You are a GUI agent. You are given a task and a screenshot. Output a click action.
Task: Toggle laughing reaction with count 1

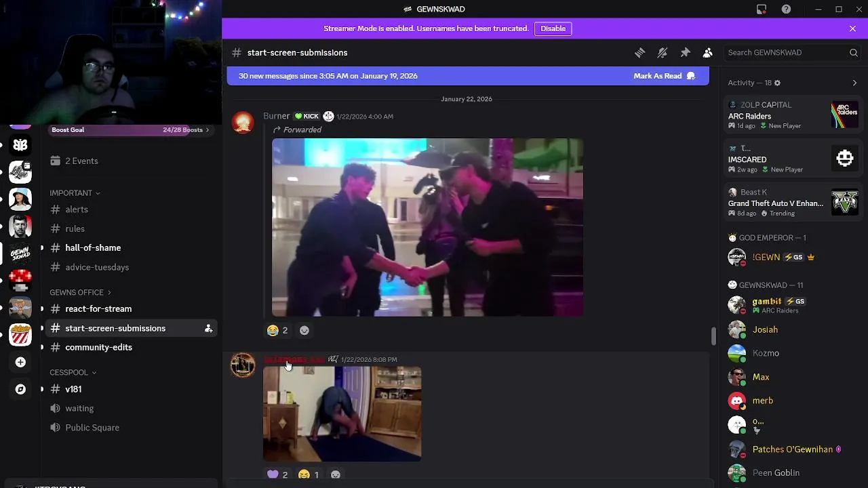coord(309,475)
